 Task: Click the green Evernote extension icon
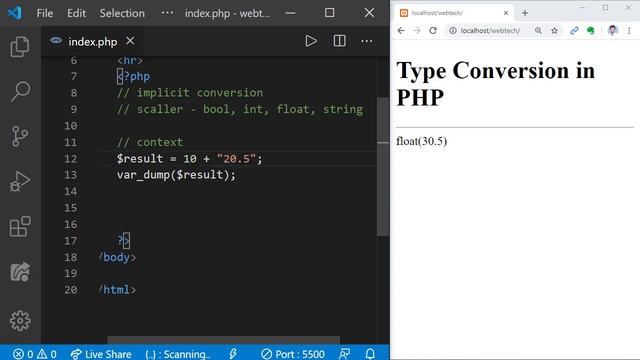pos(590,31)
